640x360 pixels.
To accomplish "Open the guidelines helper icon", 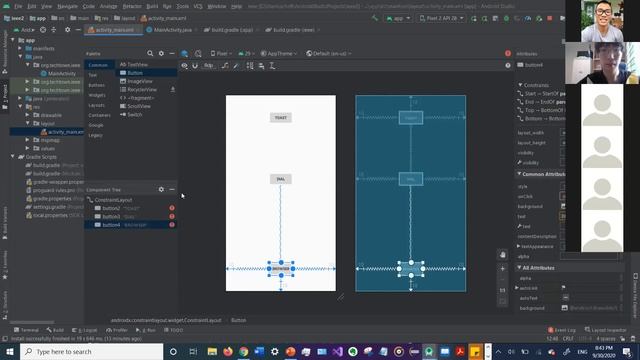I will (272, 66).
